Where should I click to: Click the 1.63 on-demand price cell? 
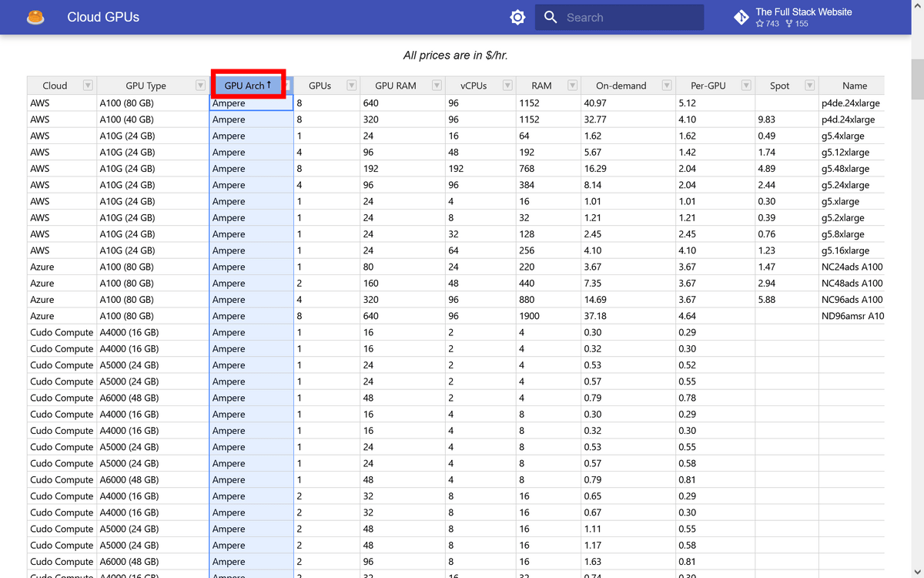(628, 562)
